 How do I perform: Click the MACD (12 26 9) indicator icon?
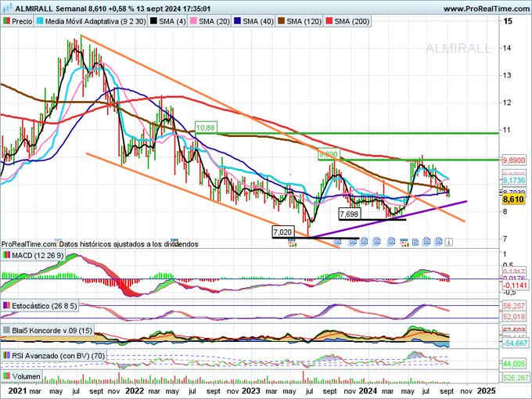coord(6,255)
